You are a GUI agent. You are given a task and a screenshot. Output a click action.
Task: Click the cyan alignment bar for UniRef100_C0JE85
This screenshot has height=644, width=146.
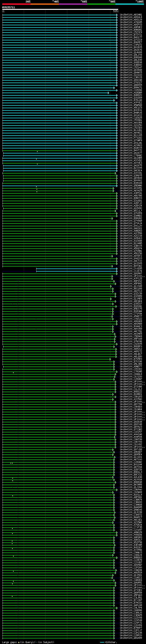click(77, 269)
